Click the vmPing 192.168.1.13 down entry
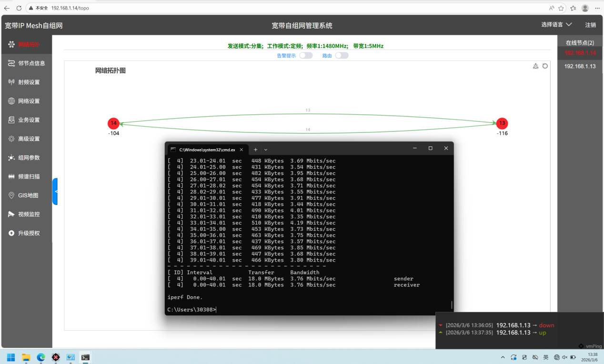 tap(497, 325)
